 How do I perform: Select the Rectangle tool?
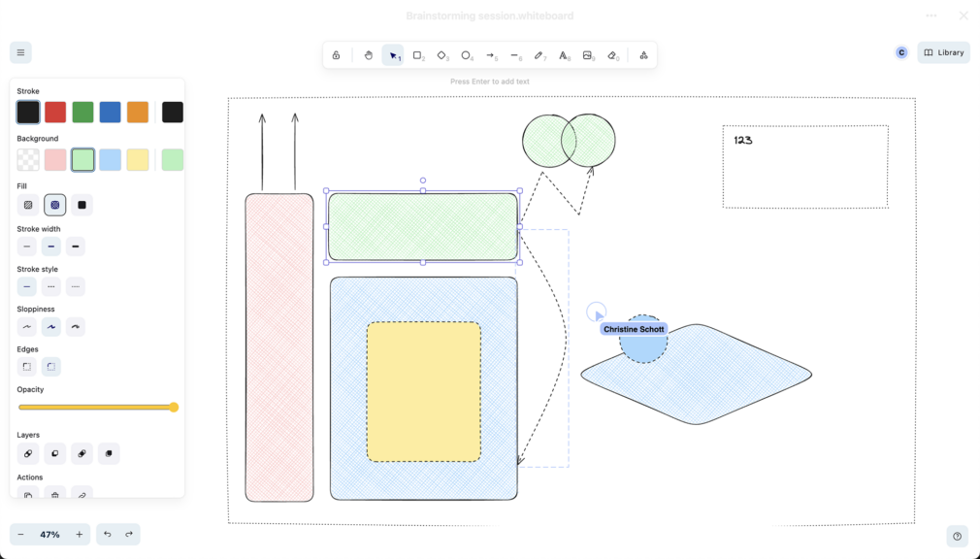click(x=417, y=55)
